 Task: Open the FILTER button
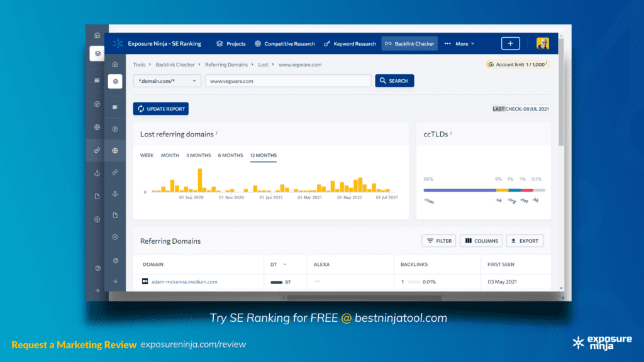pyautogui.click(x=438, y=241)
